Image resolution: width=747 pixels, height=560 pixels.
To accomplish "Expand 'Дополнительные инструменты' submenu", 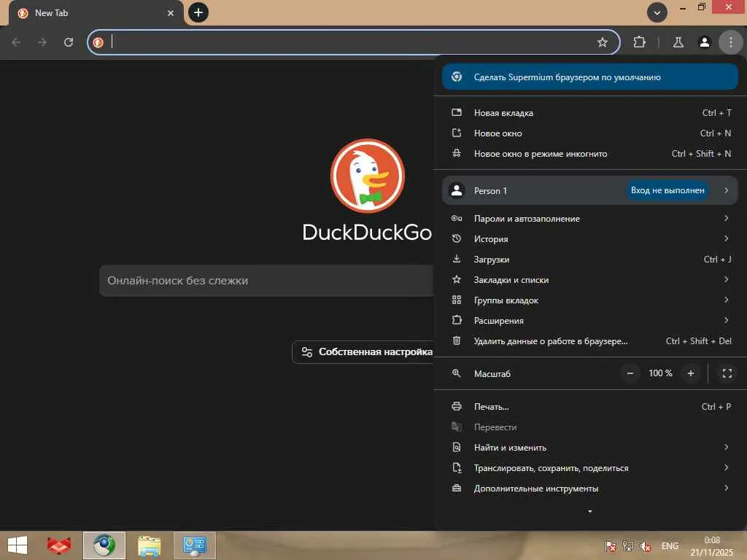I will pyautogui.click(x=589, y=489).
